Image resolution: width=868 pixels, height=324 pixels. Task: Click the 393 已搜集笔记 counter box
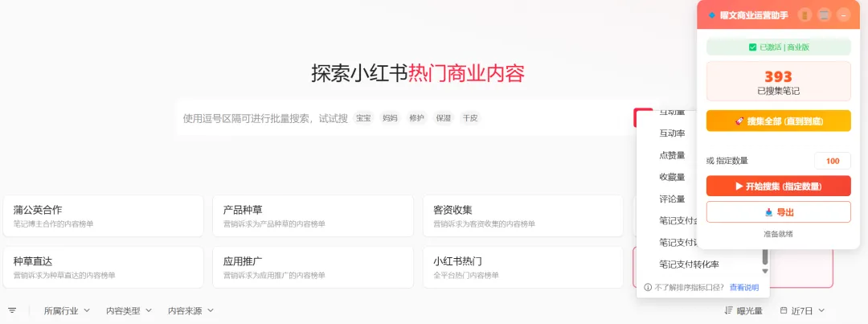778,81
